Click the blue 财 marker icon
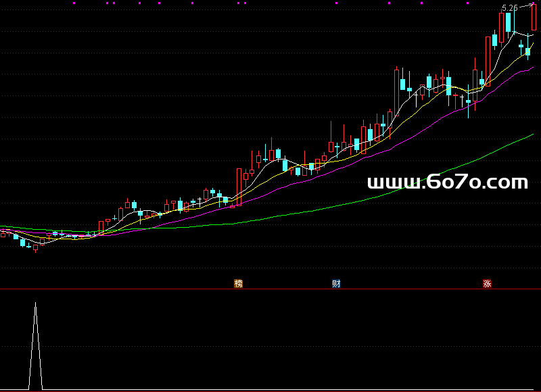This screenshot has width=541, height=392. (336, 284)
